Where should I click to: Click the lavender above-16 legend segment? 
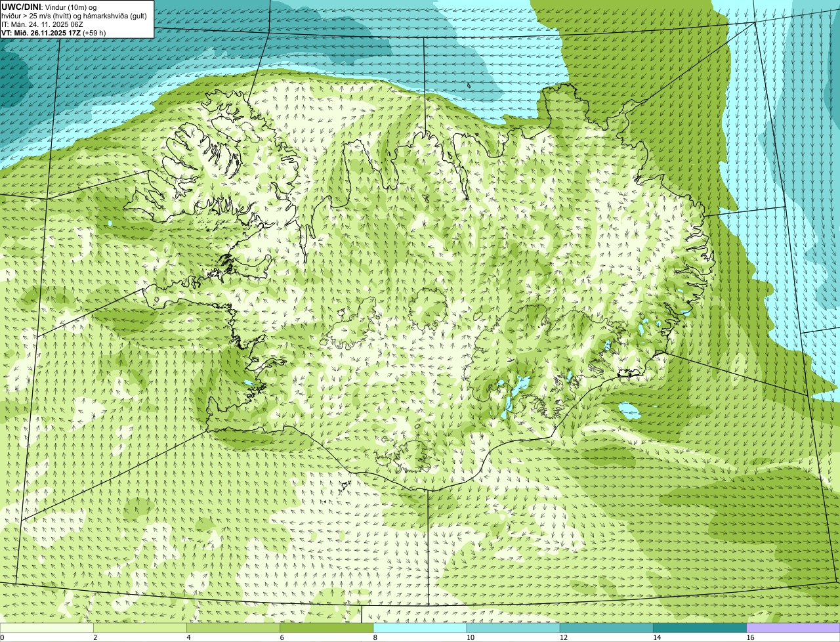793,628
